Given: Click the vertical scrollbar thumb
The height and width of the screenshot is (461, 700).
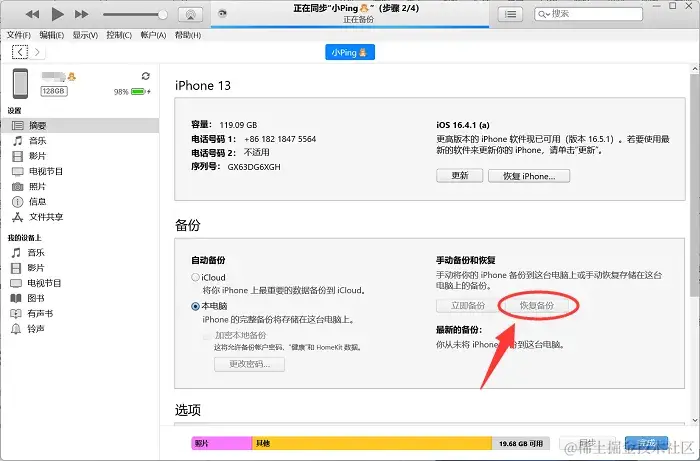Looking at the screenshot, I should point(695,185).
